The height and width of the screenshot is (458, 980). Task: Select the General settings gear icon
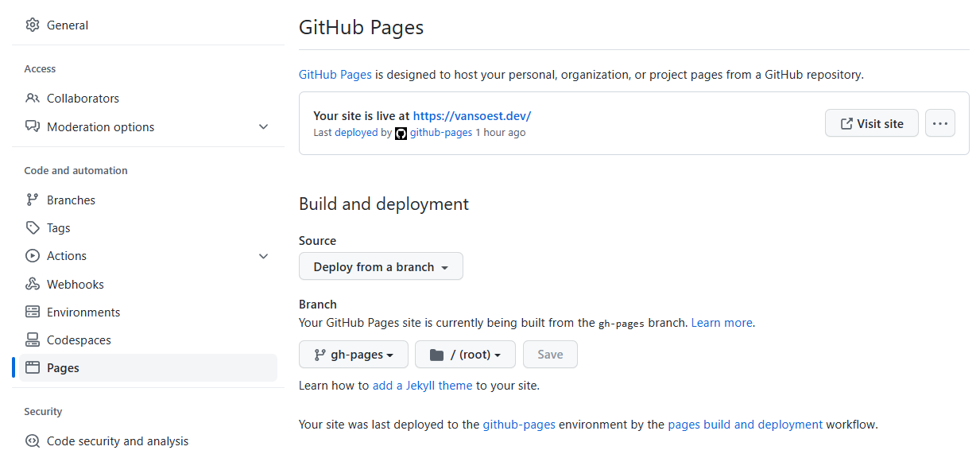[x=33, y=25]
